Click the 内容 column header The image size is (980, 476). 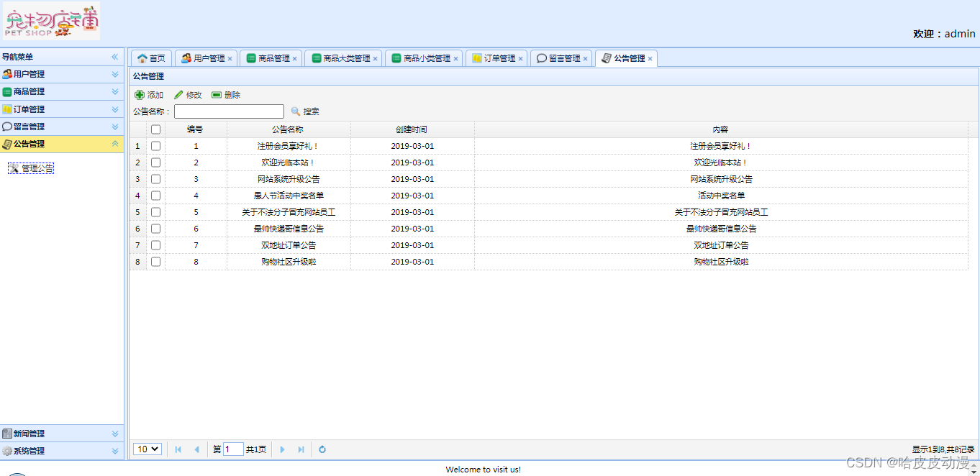721,129
